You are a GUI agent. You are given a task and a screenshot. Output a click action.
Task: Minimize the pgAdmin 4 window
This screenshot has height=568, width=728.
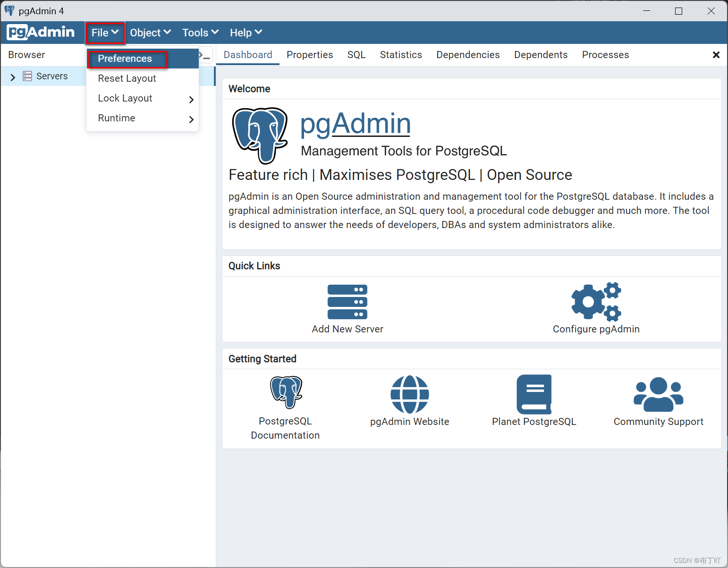[646, 11]
